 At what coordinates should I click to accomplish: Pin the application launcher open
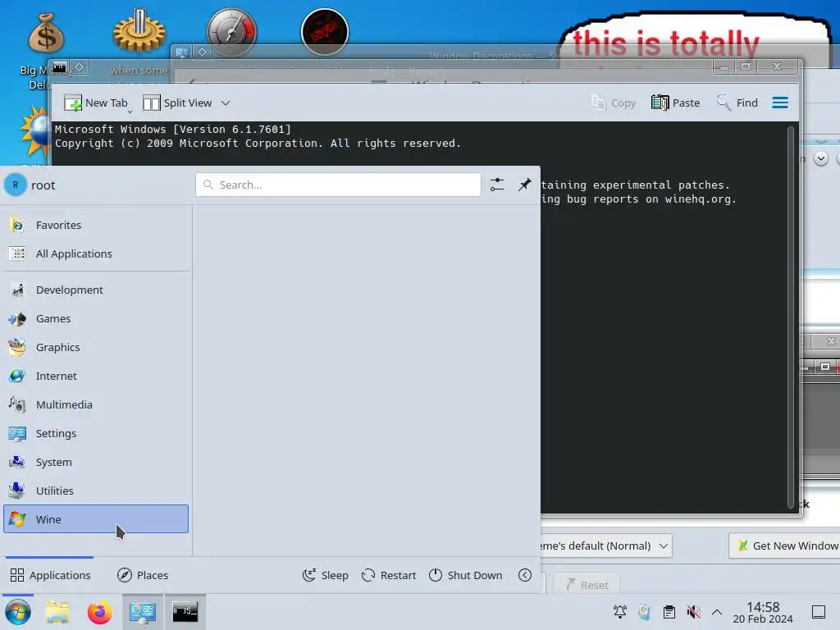tap(524, 185)
